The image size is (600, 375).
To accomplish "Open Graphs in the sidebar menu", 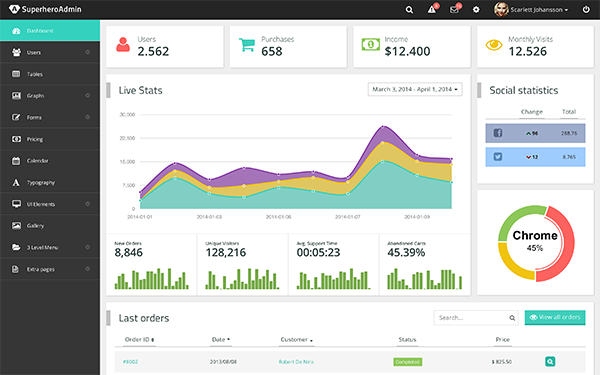I will pos(50,96).
